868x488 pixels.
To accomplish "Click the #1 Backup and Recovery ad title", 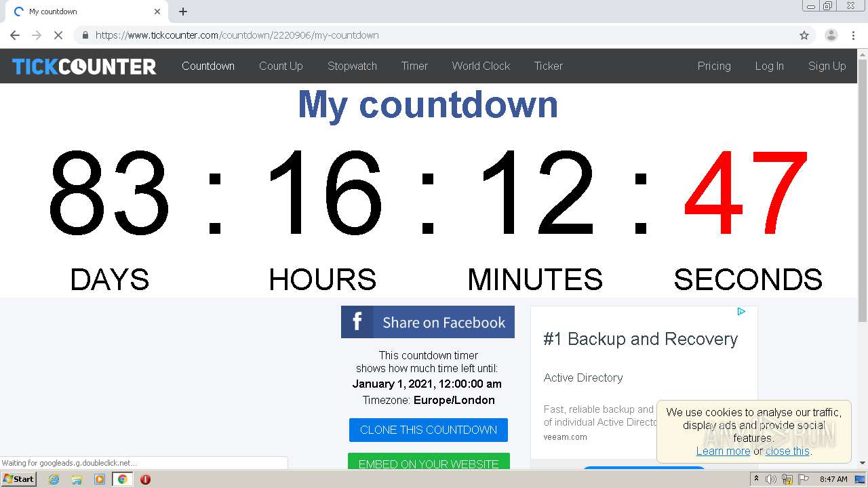I will click(x=640, y=339).
